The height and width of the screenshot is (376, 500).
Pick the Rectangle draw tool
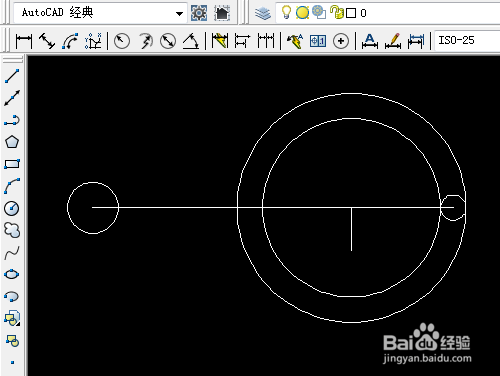[x=12, y=164]
